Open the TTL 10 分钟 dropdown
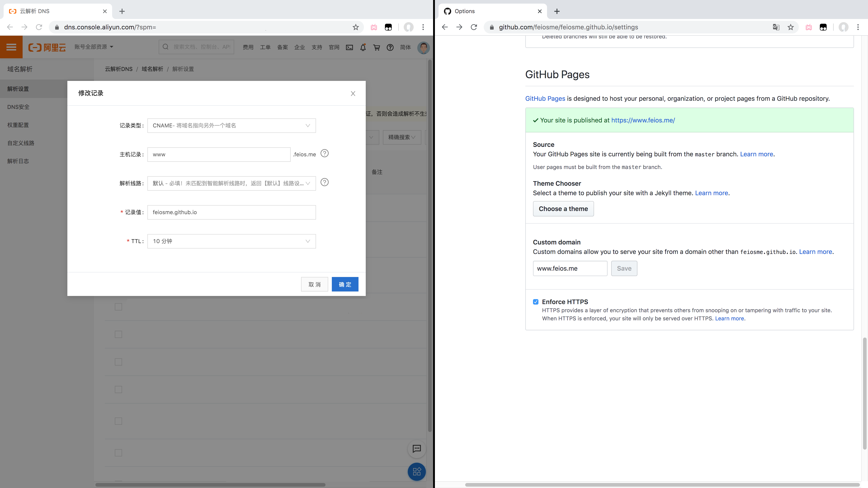Viewport: 868px width, 488px height. 231,241
